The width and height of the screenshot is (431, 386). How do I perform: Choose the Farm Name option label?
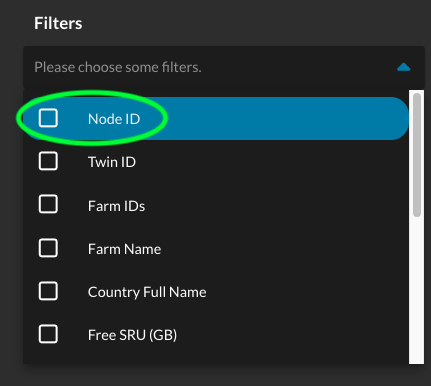pyautogui.click(x=125, y=249)
